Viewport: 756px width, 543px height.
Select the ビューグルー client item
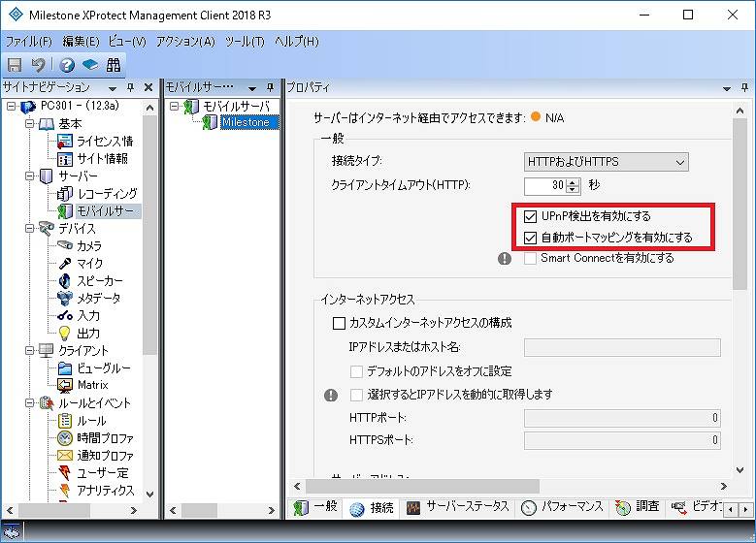coord(104,368)
